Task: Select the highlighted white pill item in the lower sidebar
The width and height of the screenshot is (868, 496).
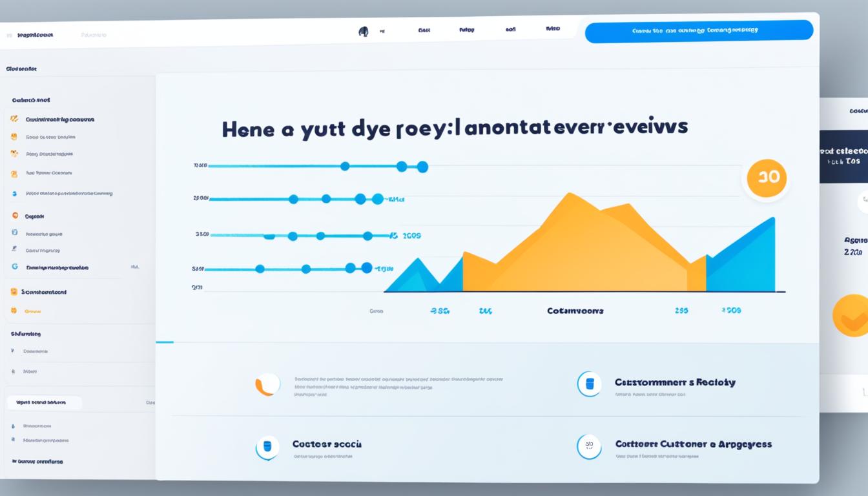Action: pyautogui.click(x=45, y=402)
